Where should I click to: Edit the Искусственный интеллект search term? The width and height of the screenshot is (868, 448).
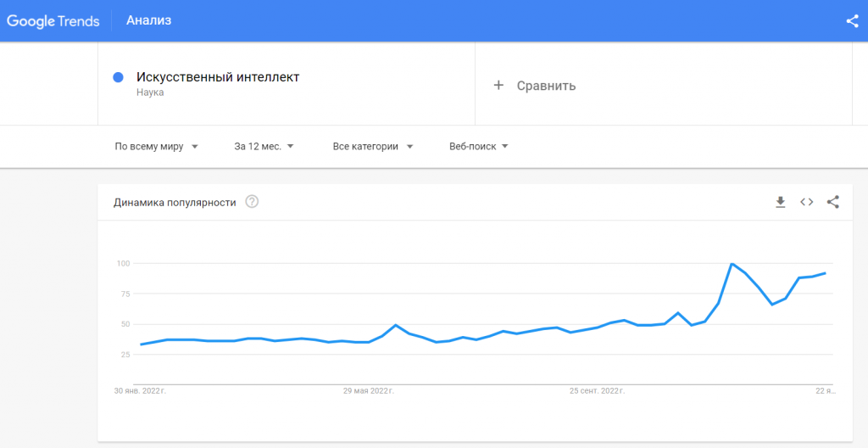218,77
